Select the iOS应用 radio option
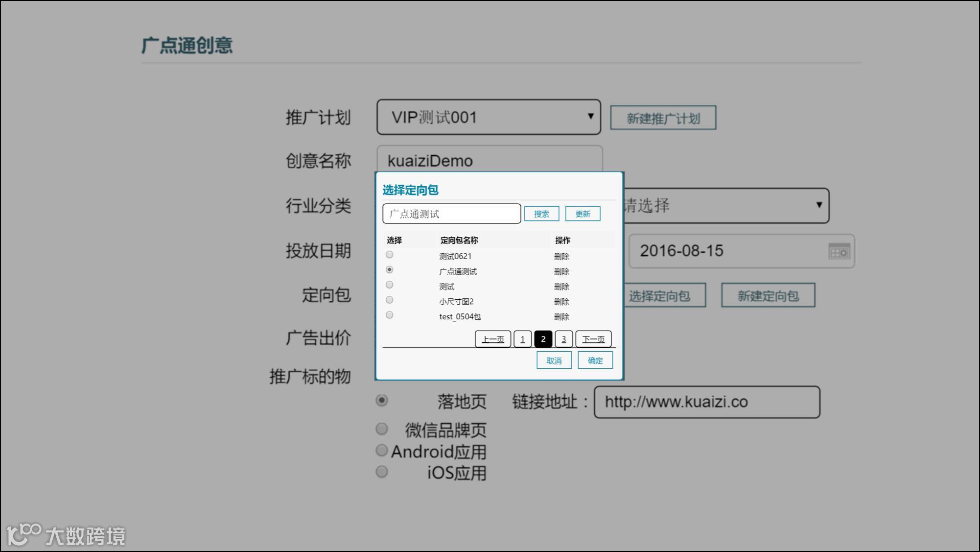980x552 pixels. click(x=382, y=472)
